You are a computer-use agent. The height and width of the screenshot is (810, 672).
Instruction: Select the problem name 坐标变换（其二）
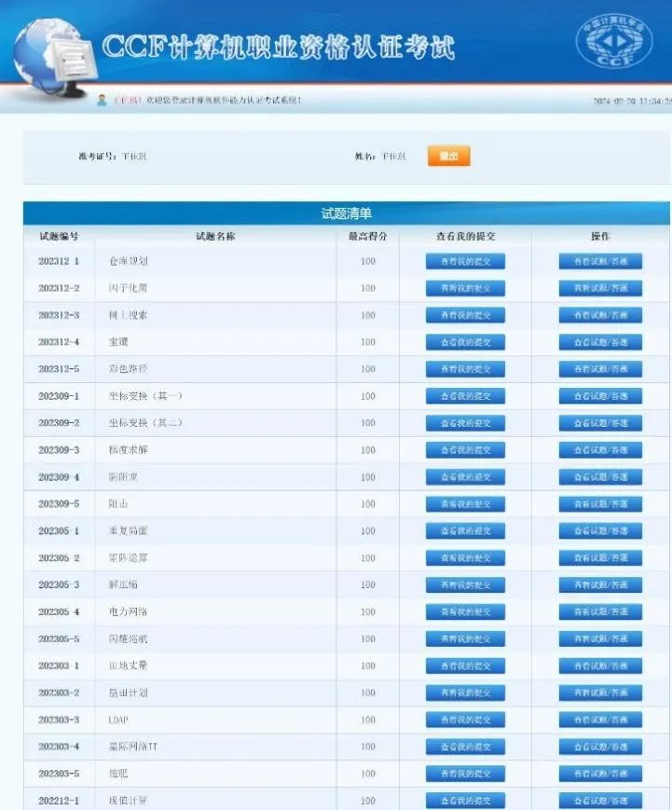[x=145, y=423]
